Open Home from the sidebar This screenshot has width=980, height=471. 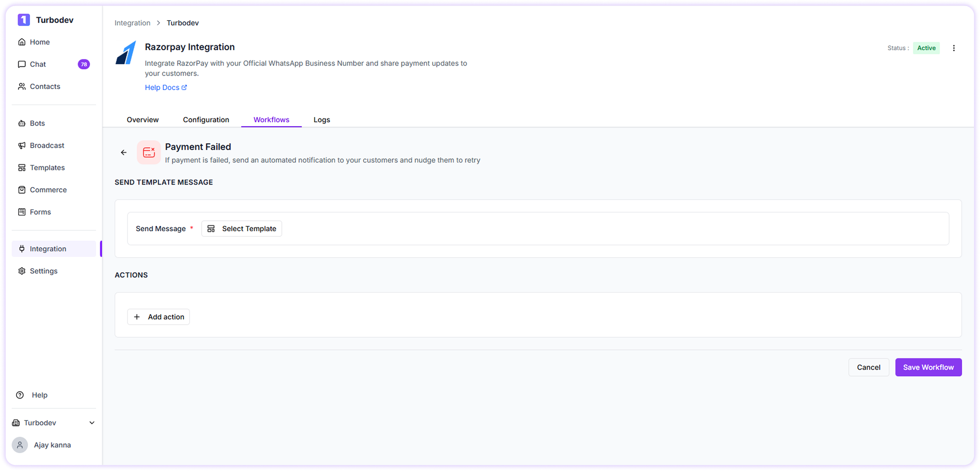pos(34,42)
